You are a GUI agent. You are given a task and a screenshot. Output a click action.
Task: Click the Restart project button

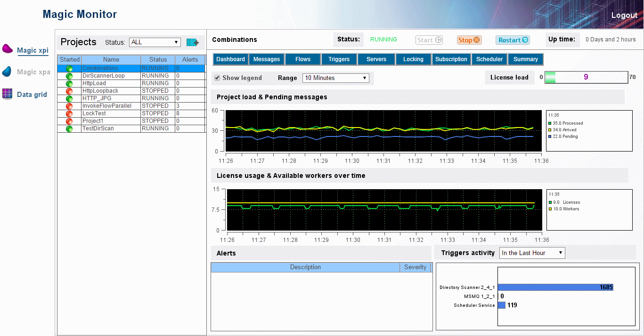pyautogui.click(x=513, y=40)
